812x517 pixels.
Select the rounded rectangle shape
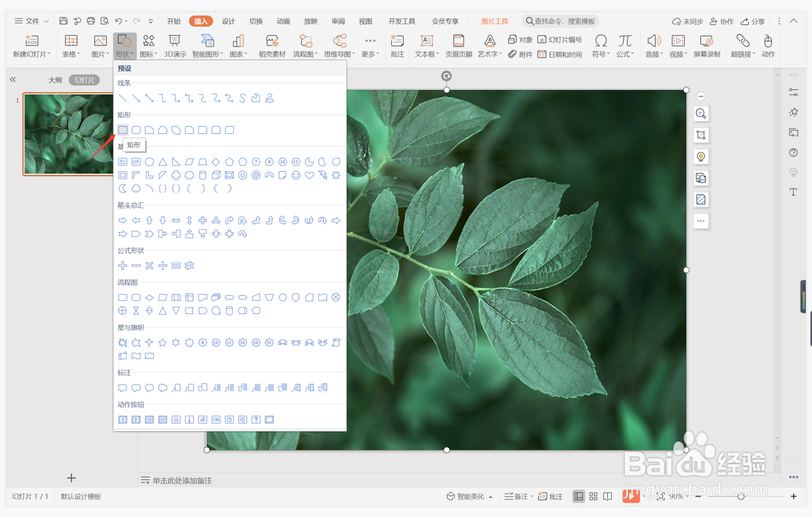point(136,130)
